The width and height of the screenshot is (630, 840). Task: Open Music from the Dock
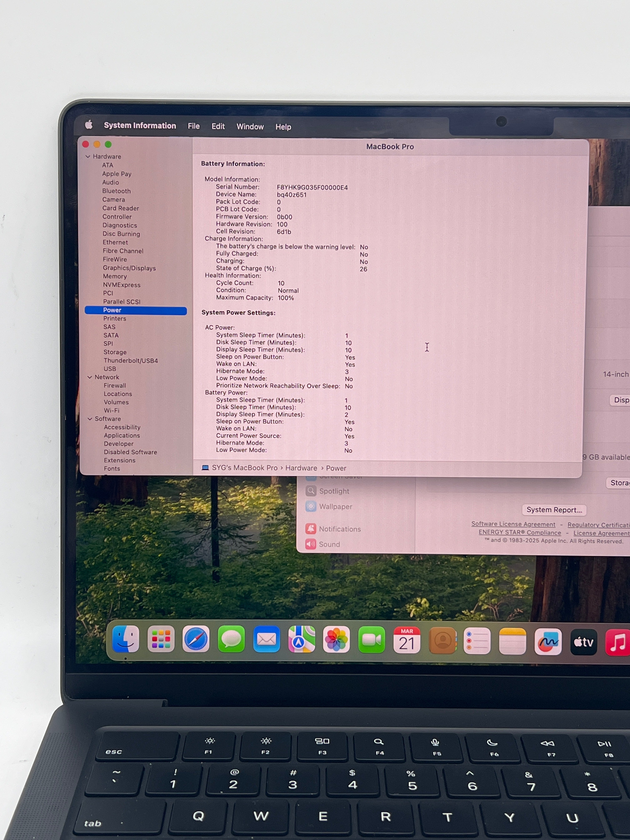[x=618, y=643]
